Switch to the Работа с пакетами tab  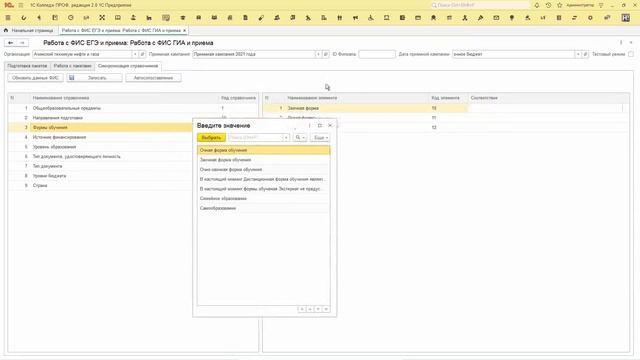(x=73, y=66)
